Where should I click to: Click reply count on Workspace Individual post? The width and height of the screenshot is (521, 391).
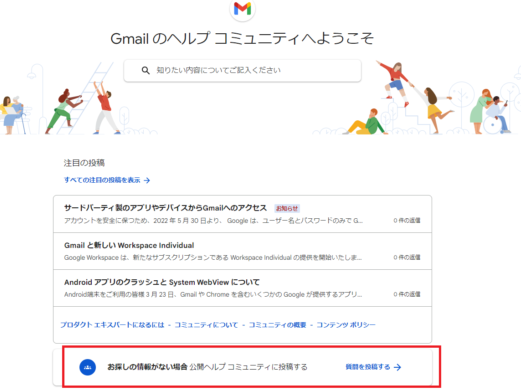pos(407,257)
